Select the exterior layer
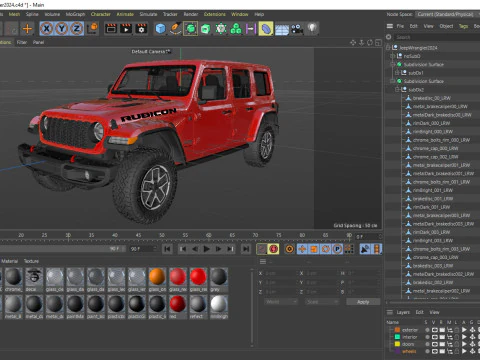The image size is (480, 360). [x=410, y=330]
